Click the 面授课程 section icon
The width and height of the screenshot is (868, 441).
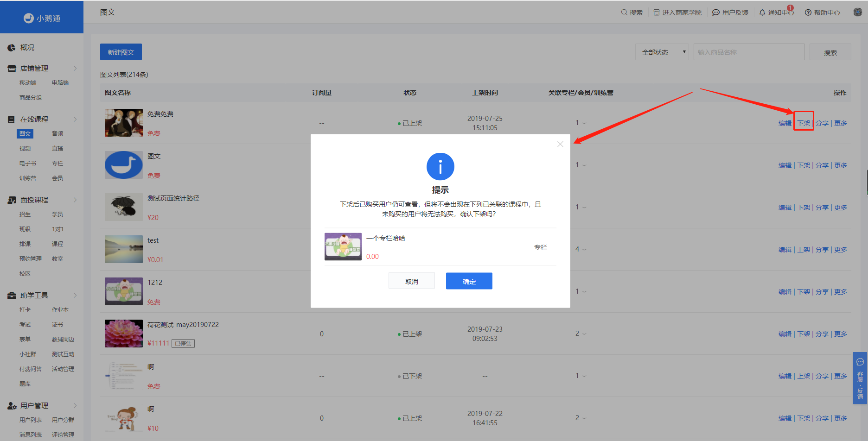[12, 200]
